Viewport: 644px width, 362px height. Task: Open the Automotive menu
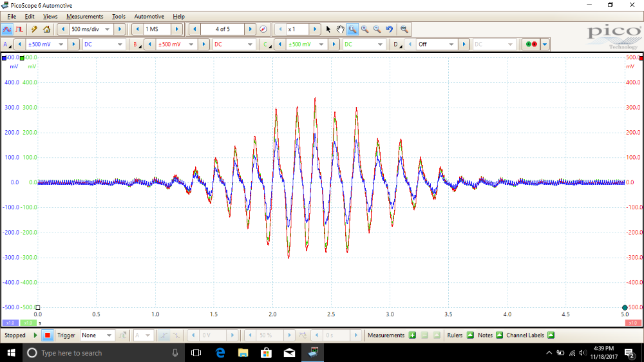coord(149,16)
